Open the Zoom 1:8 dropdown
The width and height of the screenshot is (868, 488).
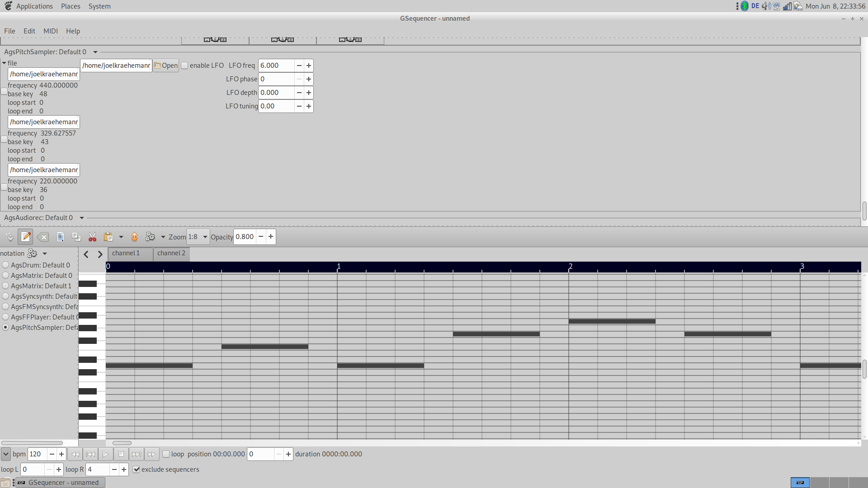[x=198, y=237]
